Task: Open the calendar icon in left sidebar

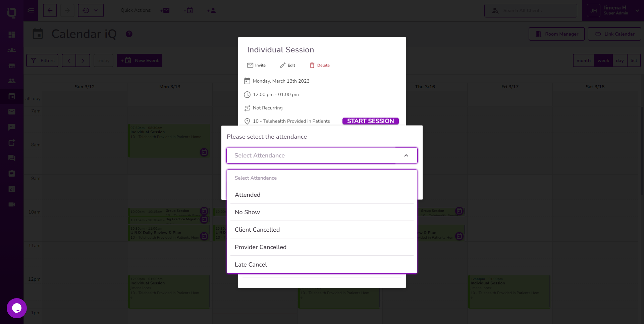Action: tap(12, 96)
